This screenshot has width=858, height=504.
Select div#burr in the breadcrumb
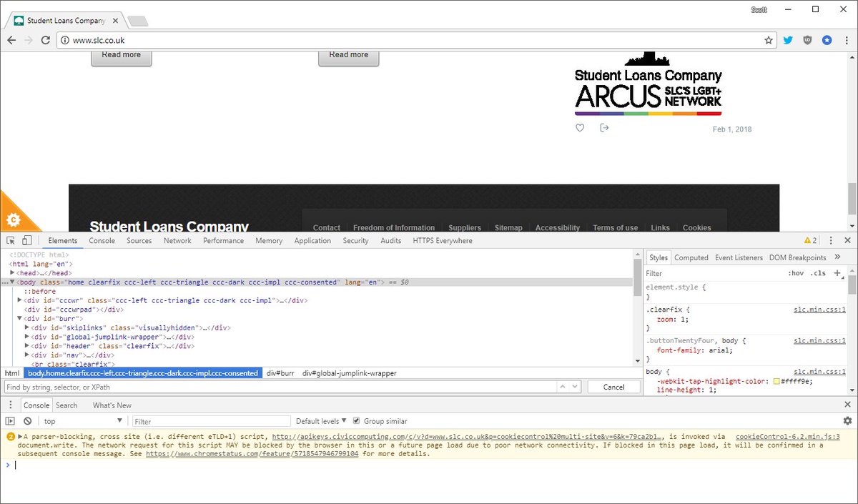(x=280, y=373)
